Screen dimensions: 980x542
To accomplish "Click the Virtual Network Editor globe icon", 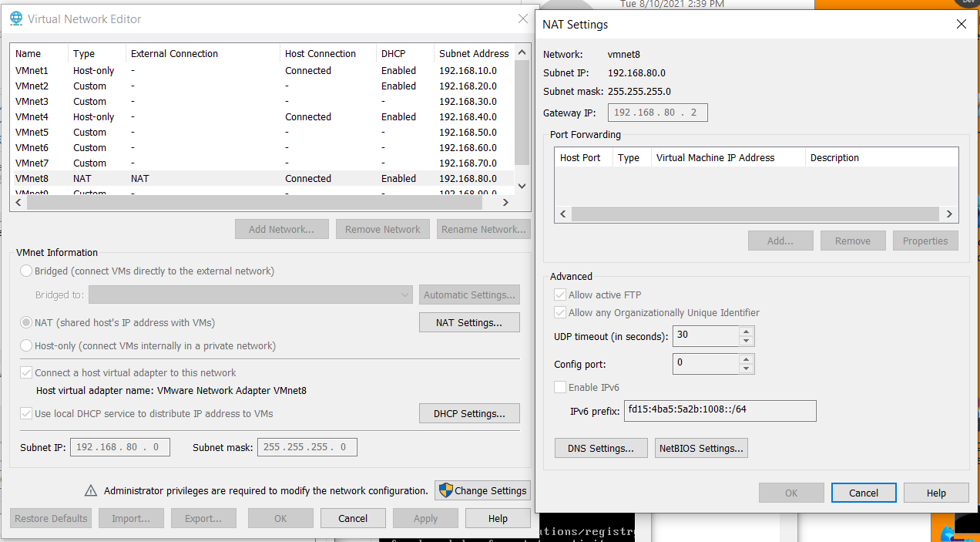I will (15, 19).
